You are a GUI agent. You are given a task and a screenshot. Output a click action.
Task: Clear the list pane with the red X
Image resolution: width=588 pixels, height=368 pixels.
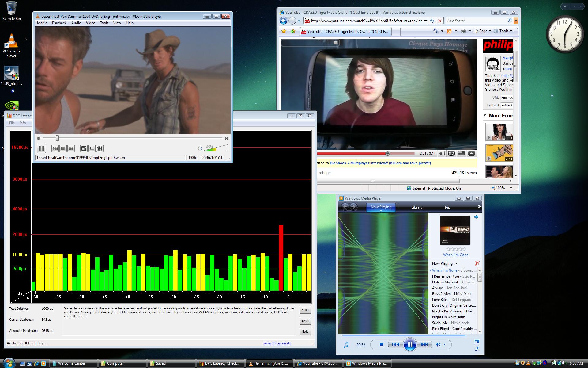click(477, 263)
